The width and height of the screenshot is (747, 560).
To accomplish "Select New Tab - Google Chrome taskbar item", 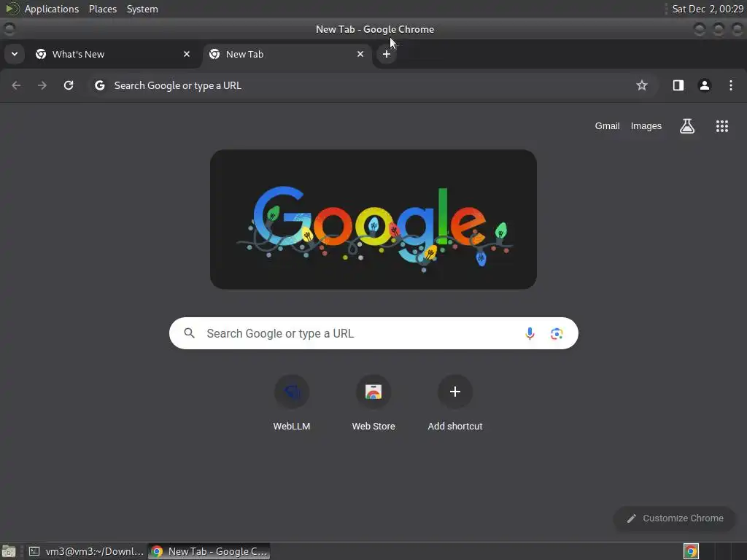I will click(x=209, y=551).
